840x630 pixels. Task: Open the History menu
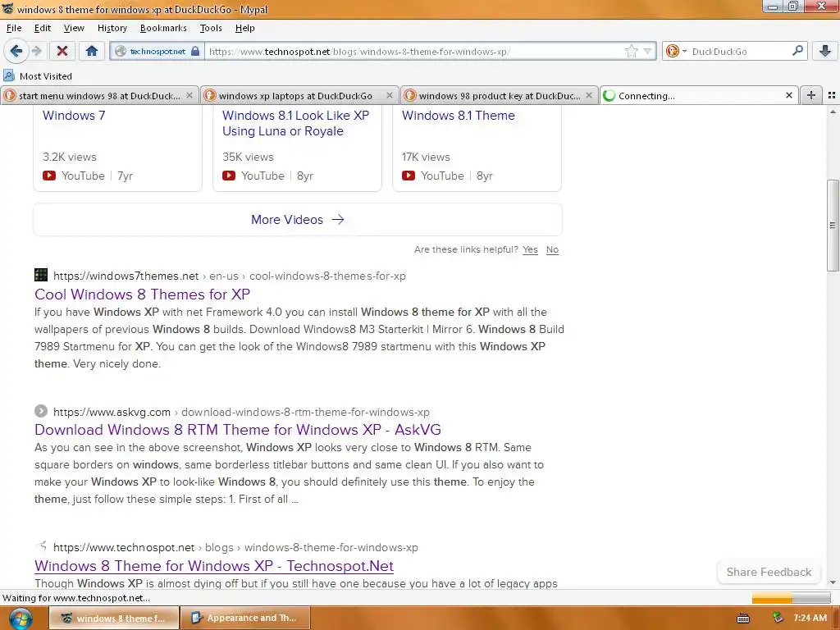112,28
